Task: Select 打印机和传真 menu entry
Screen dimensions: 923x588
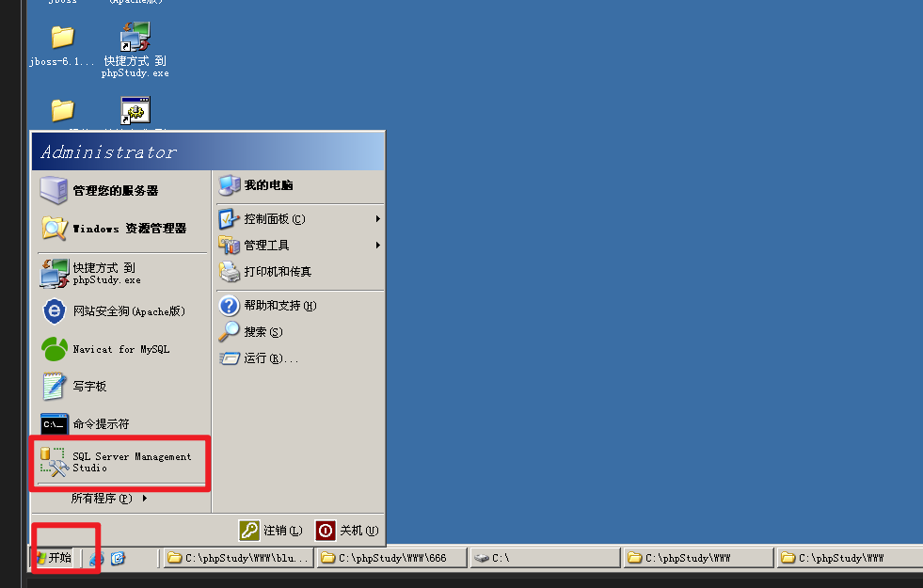Action: tap(300, 271)
